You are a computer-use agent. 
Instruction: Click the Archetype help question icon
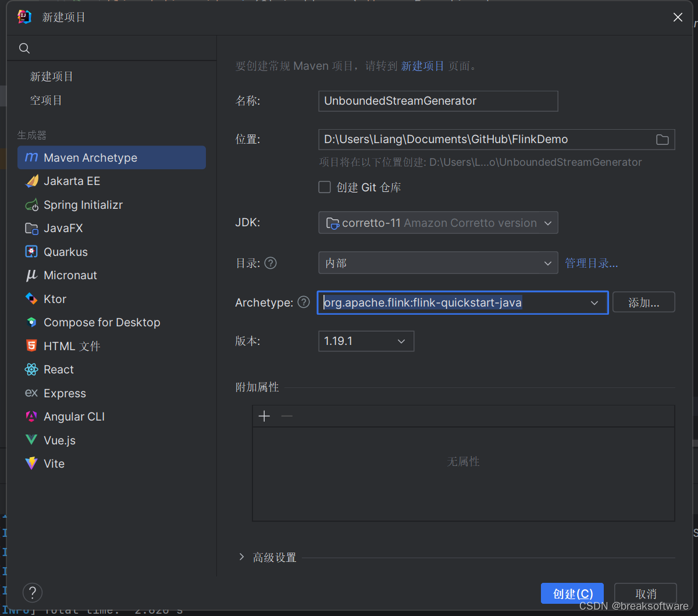tap(304, 302)
